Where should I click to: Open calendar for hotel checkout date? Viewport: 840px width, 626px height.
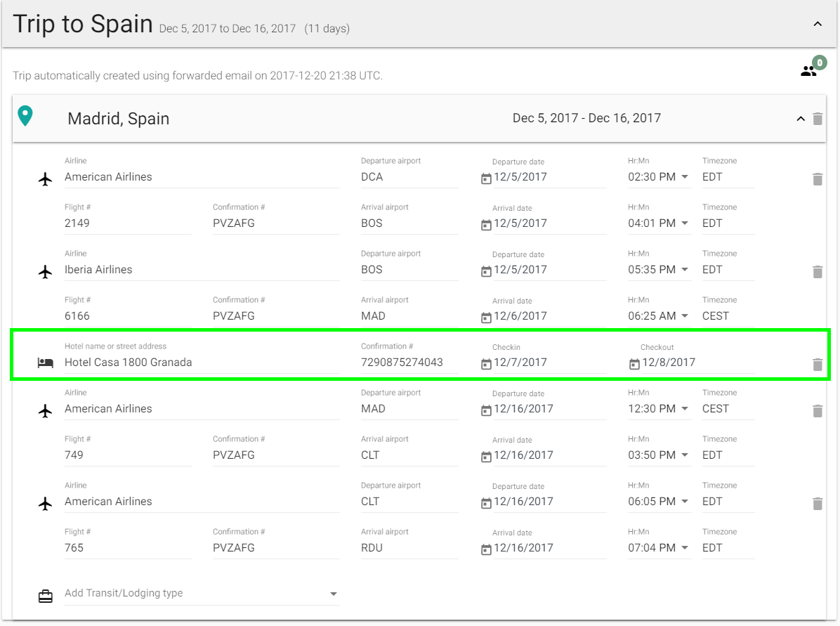[634, 364]
